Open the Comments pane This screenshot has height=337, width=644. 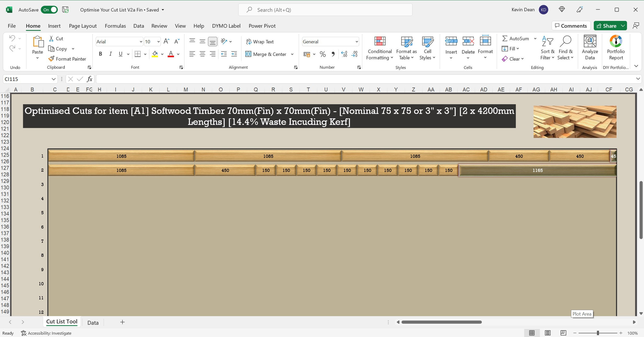coord(571,26)
